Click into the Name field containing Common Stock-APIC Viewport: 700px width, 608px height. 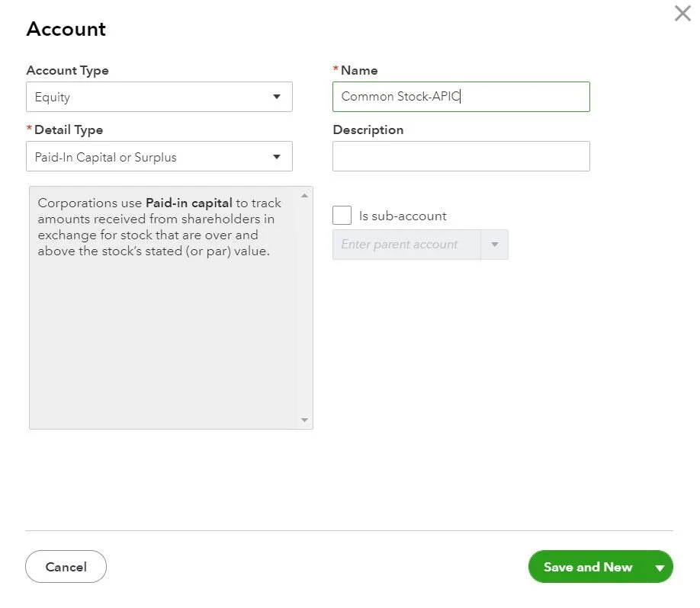coord(461,97)
